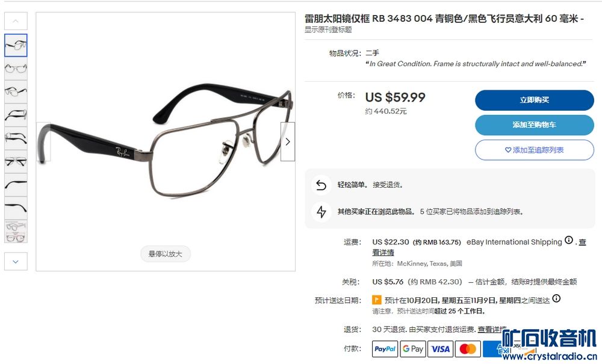Open 显示原刊登标题 original title link
This screenshot has height=364, width=602.
pos(328,29)
